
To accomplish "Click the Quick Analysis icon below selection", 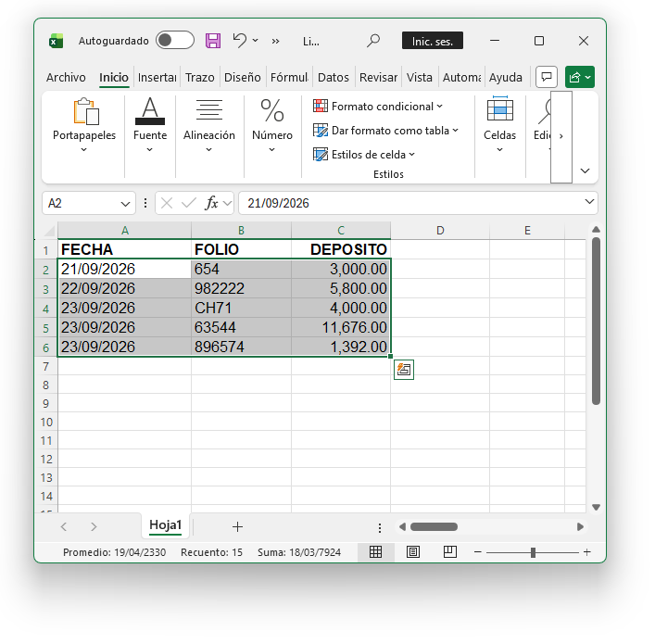I will tap(404, 370).
